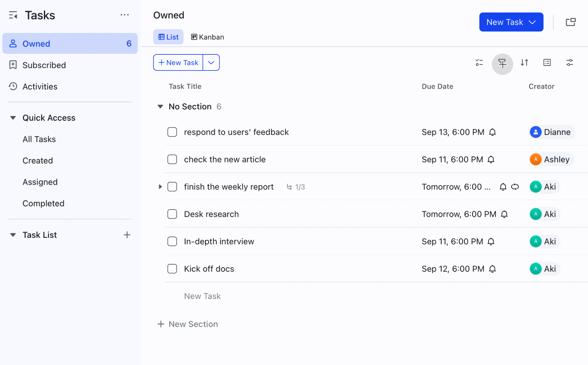
Task: Add a section via New Section
Action: coord(188,324)
